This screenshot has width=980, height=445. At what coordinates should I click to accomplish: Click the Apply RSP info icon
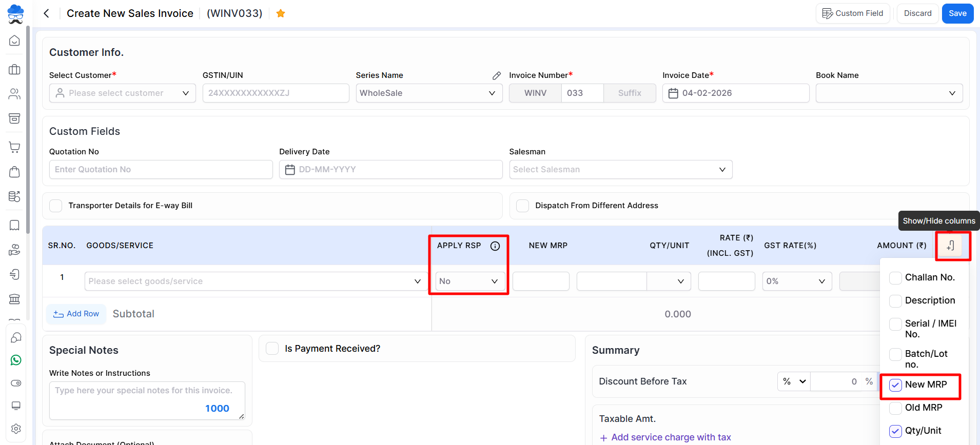coord(495,246)
